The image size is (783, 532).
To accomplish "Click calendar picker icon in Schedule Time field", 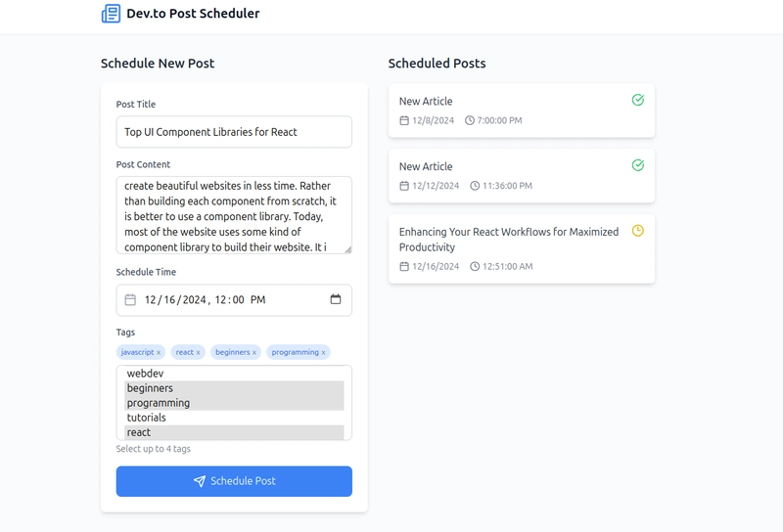I will click(x=336, y=299).
